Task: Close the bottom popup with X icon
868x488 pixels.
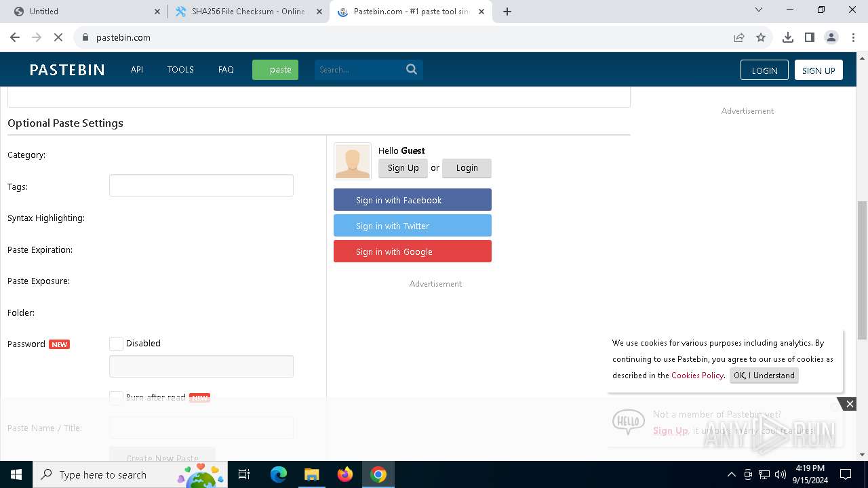Action: click(x=850, y=404)
